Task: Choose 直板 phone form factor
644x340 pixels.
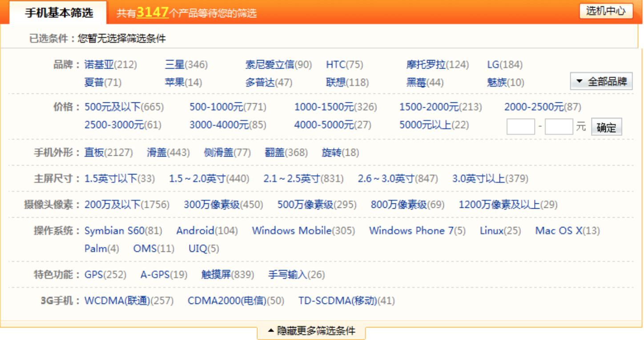Action: (94, 153)
